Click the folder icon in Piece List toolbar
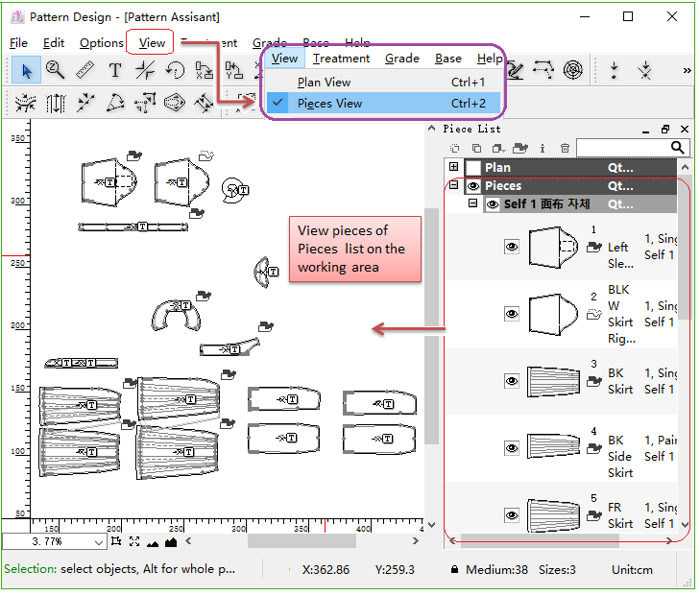 click(x=520, y=148)
